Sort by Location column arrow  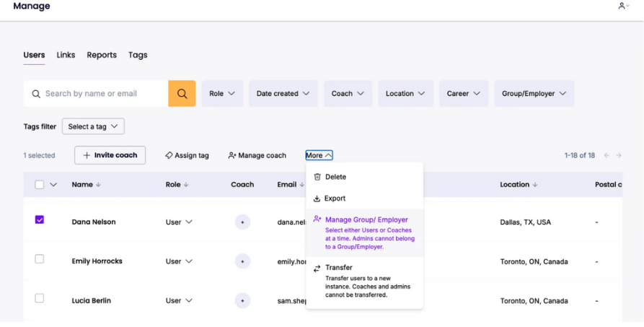pyautogui.click(x=535, y=185)
